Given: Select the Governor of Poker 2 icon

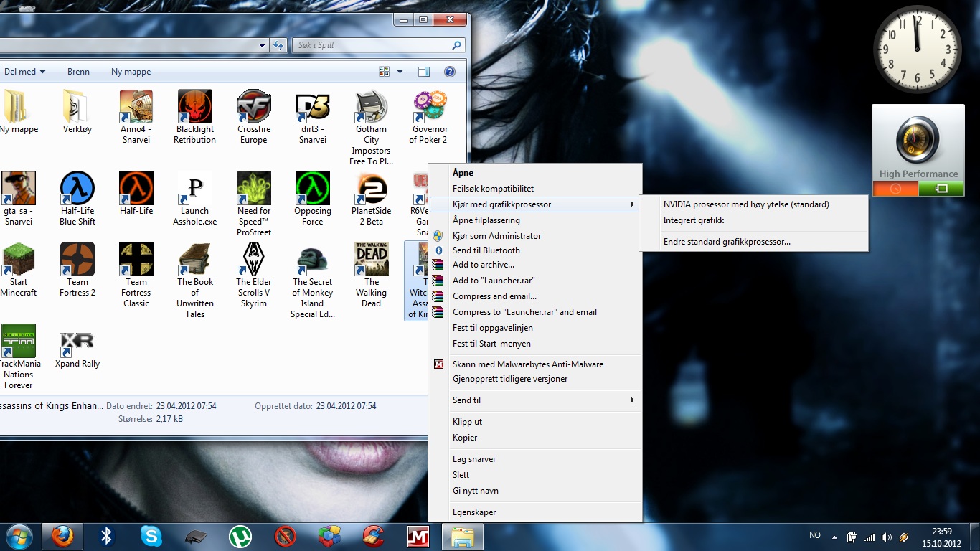Looking at the screenshot, I should [x=430, y=107].
